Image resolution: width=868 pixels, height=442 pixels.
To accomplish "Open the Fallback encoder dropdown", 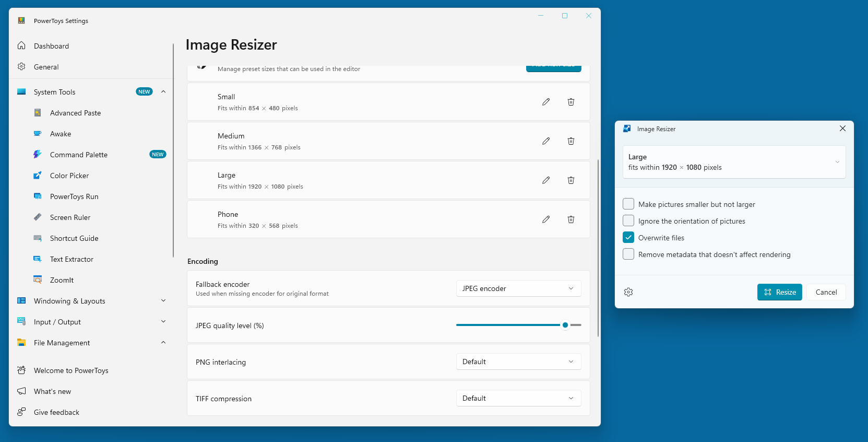I will coord(518,288).
